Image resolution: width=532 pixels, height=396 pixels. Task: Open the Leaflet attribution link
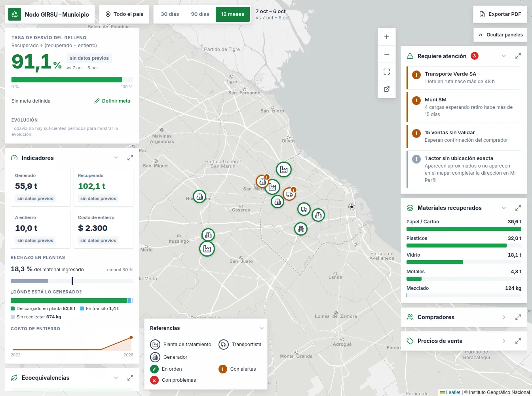tap(450, 392)
